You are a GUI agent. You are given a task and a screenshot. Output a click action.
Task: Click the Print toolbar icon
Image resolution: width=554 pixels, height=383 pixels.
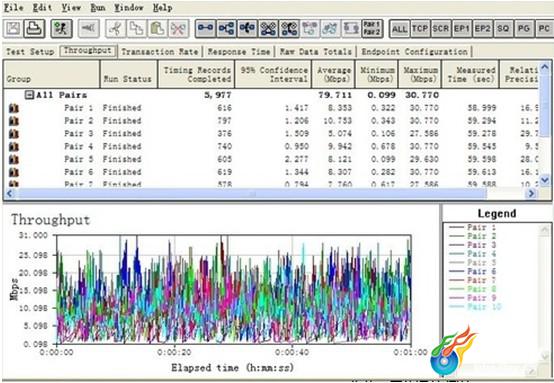pyautogui.click(x=34, y=29)
